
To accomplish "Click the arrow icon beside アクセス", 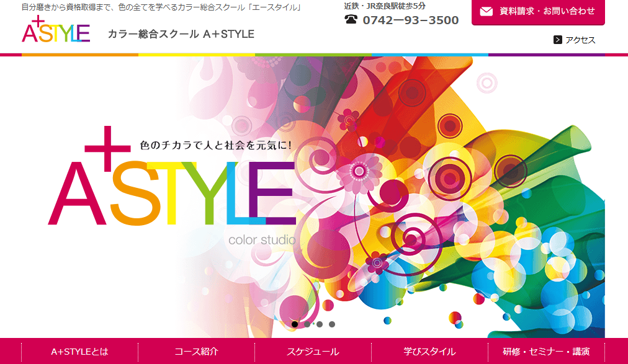I will 558,40.
